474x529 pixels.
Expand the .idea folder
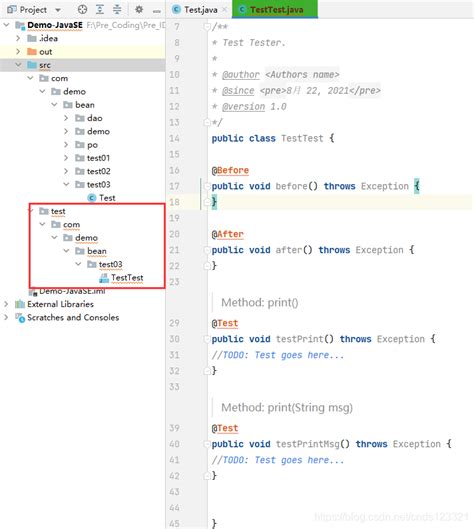pos(18,38)
